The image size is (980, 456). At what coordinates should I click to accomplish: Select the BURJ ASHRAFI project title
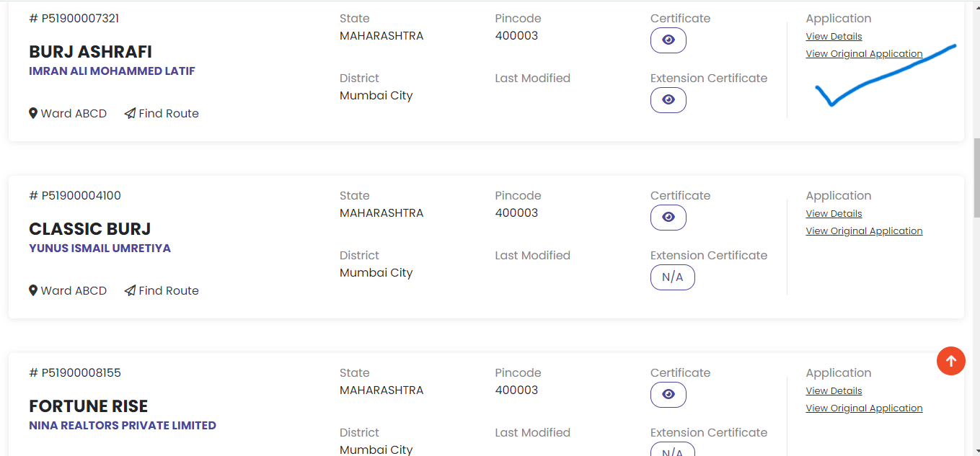point(90,52)
